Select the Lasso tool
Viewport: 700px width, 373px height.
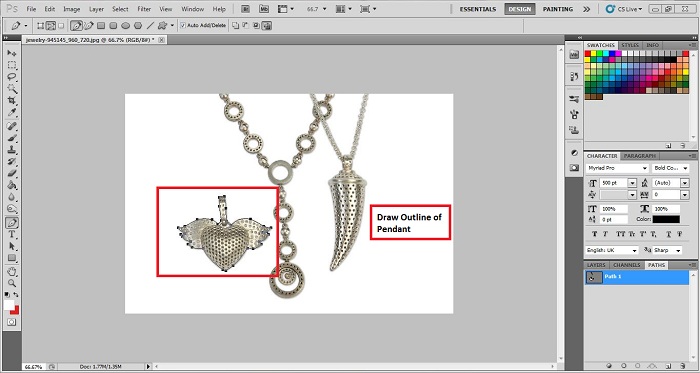[x=12, y=77]
